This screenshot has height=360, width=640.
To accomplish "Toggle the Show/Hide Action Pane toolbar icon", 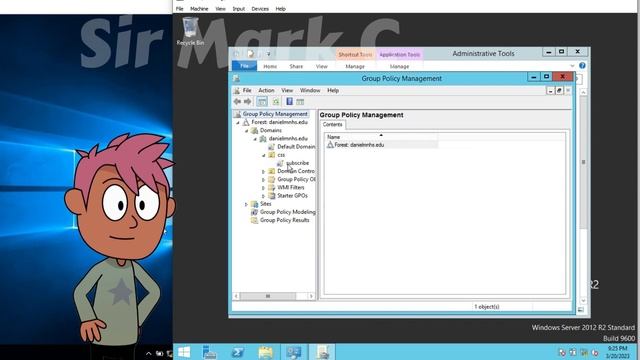I will tap(300, 102).
